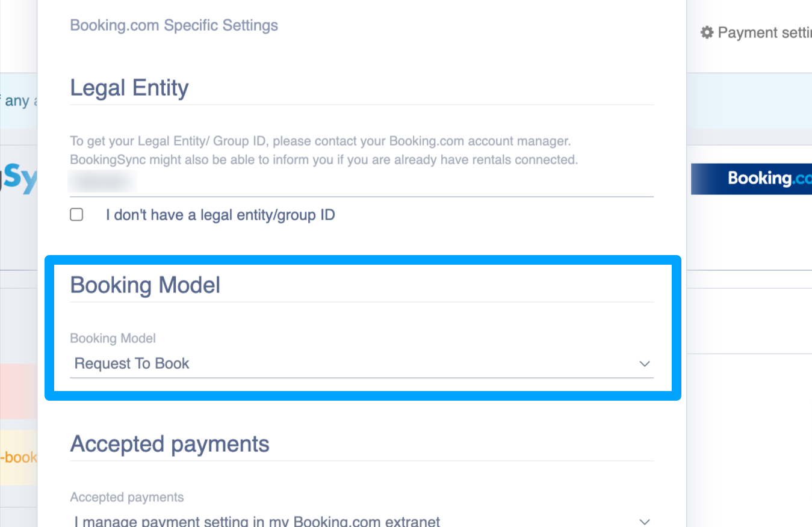The width and height of the screenshot is (812, 527).
Task: Focus the Legal Entity ID input field
Action: tap(362, 182)
